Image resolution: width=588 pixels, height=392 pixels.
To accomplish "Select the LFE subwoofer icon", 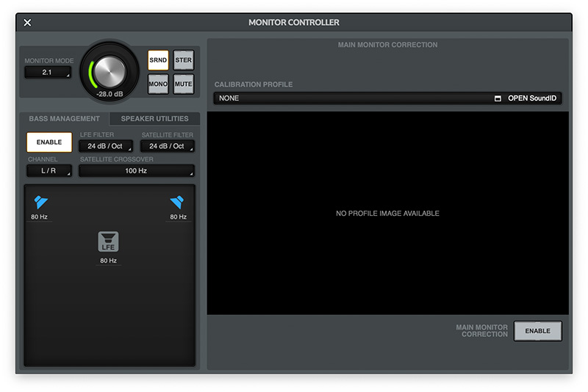I will pyautogui.click(x=109, y=242).
